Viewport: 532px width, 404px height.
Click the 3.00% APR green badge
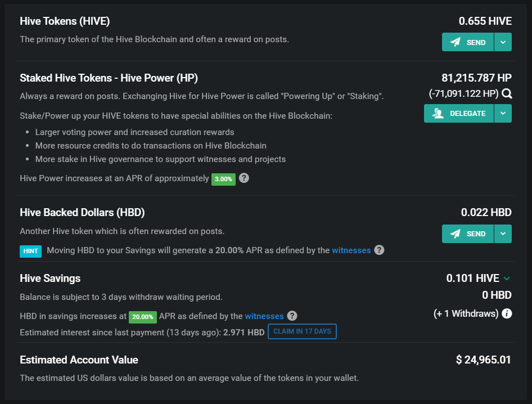(x=224, y=179)
